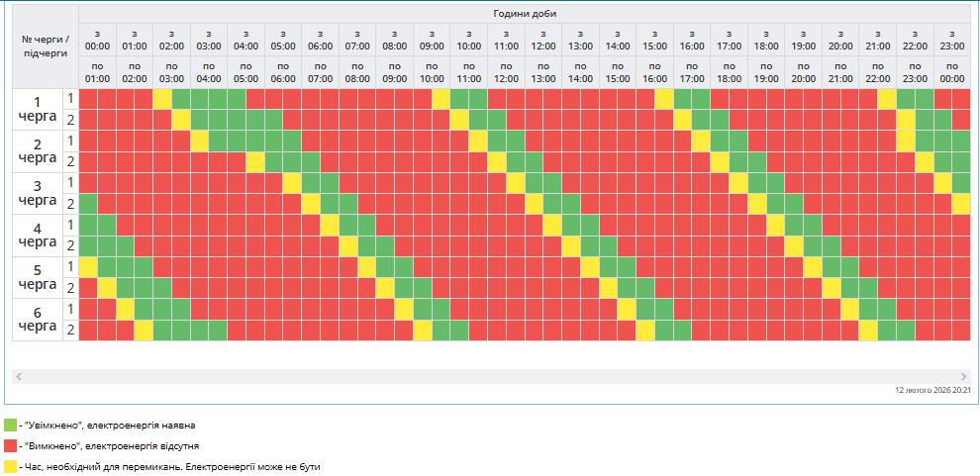The height and width of the screenshot is (476, 980).
Task: Click subqueue 2 label of "4 черга"
Action: (70, 245)
